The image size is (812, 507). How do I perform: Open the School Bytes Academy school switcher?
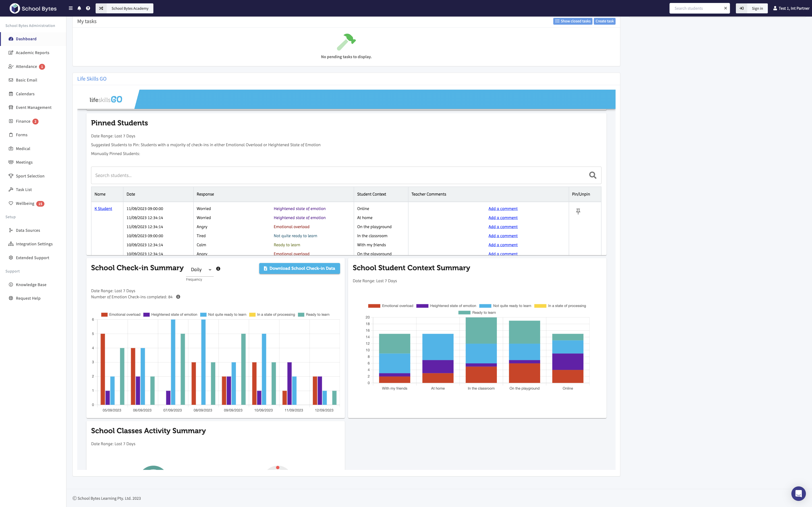click(130, 8)
